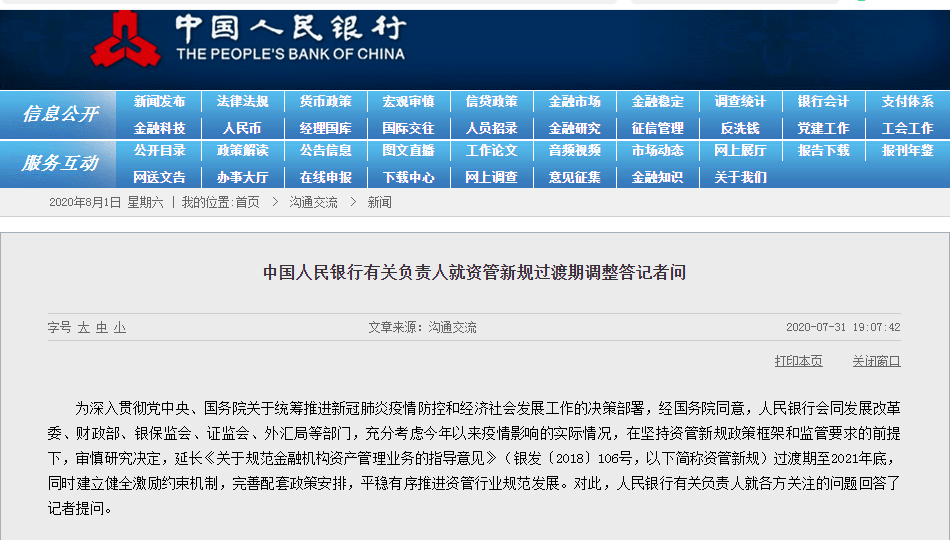Image resolution: width=952 pixels, height=540 pixels.
Task: Set font size to large 大
Action: (x=84, y=327)
